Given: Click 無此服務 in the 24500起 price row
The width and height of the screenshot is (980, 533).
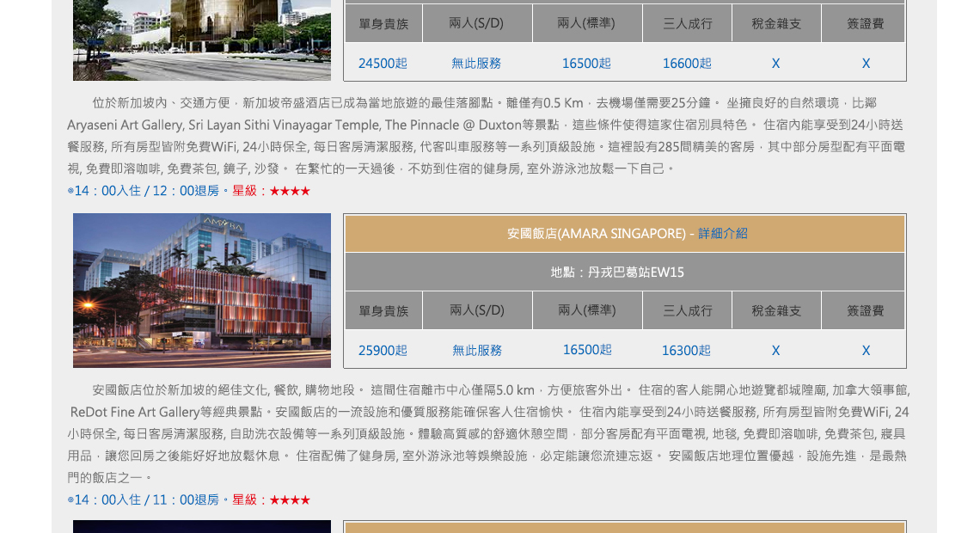Looking at the screenshot, I should pyautogui.click(x=476, y=63).
